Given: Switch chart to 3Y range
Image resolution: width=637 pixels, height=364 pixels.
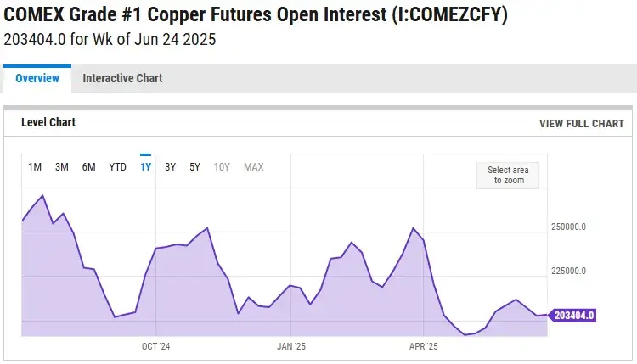Looking at the screenshot, I should tap(170, 167).
